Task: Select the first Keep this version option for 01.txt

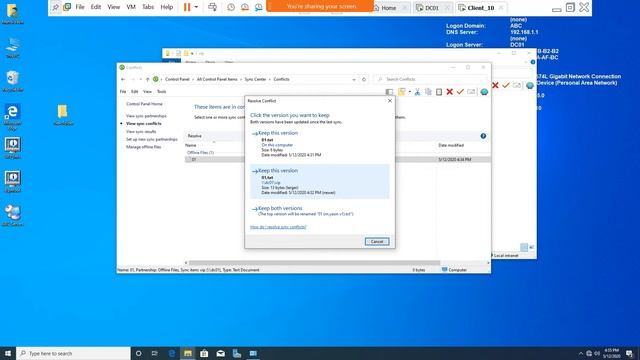Action: coord(320,144)
